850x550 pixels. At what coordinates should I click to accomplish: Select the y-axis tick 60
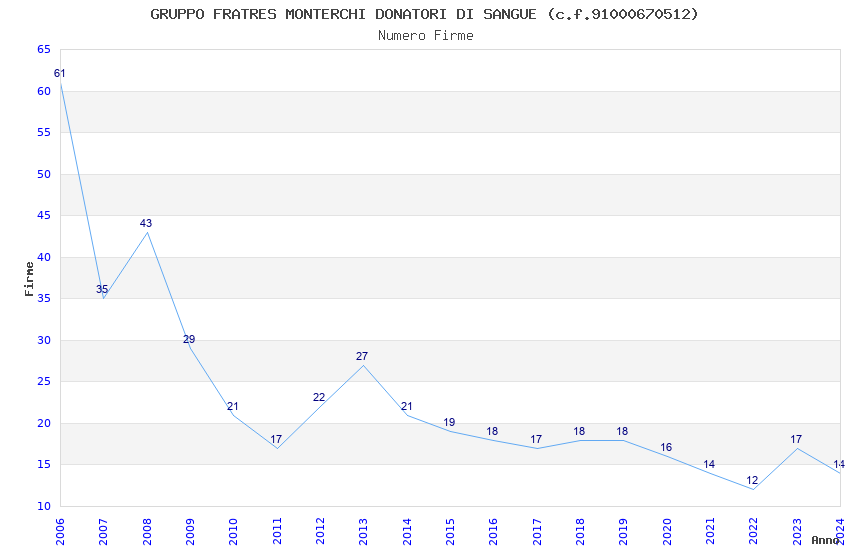coord(44,91)
